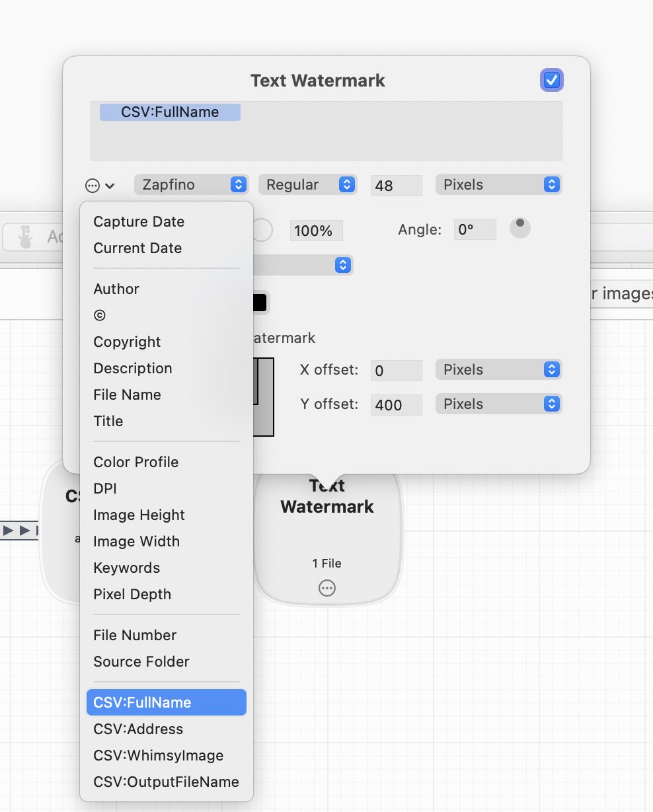653x812 pixels.
Task: Open the Y offset Pixels unit dropdown
Action: tap(498, 404)
